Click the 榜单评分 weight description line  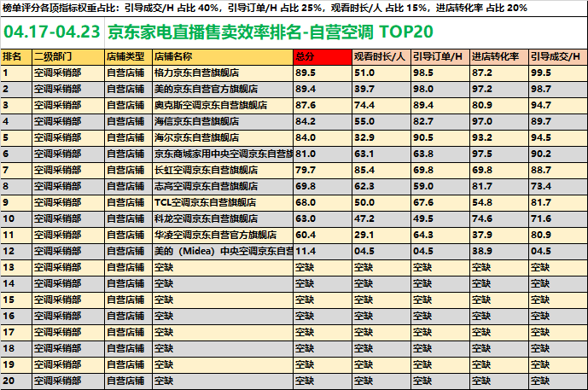[x=265, y=8]
